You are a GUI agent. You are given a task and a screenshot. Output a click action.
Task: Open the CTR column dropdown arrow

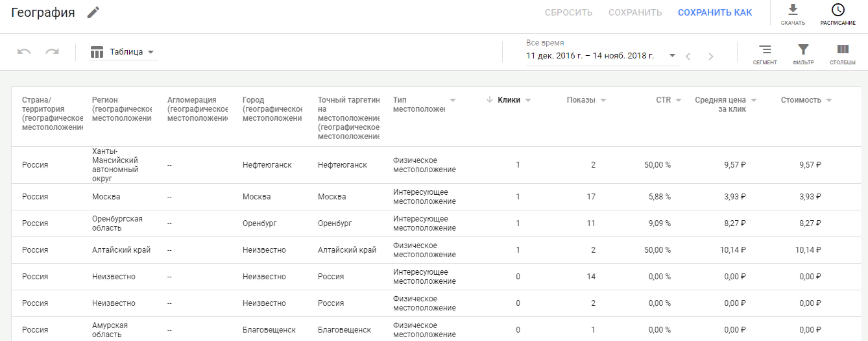[679, 100]
